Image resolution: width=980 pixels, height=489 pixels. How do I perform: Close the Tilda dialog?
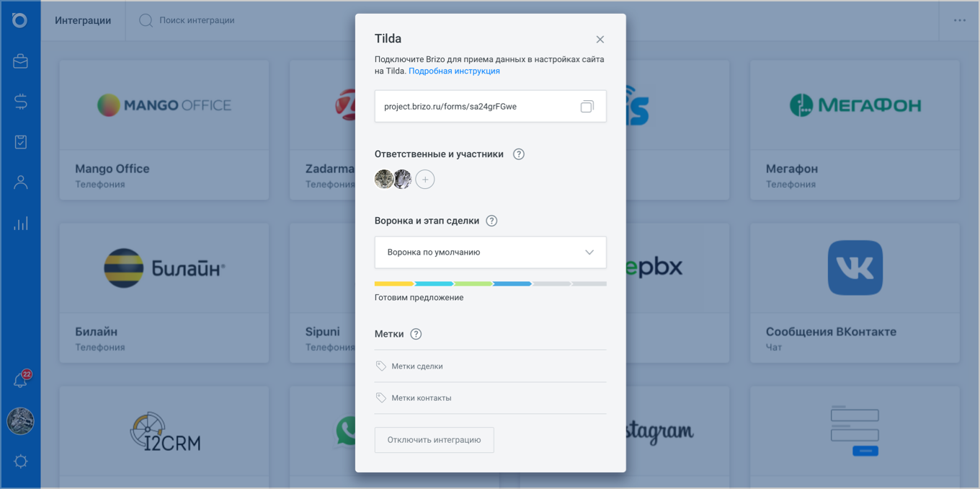tap(600, 40)
